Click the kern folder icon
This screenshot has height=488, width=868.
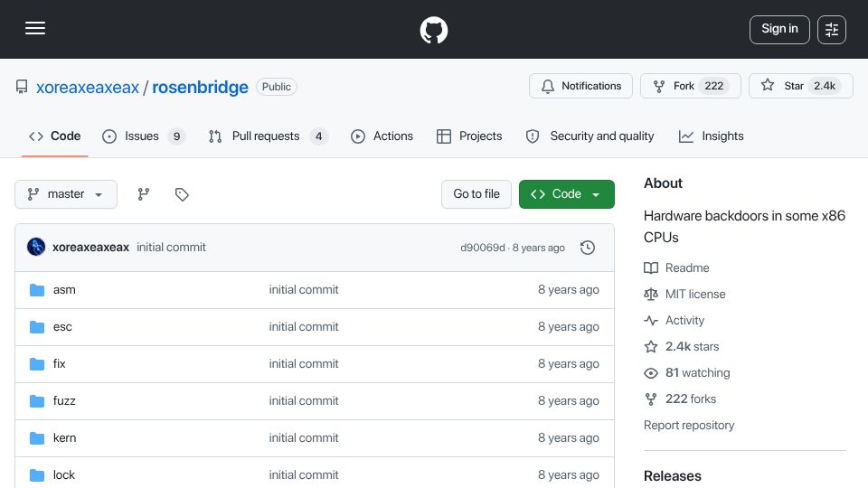click(37, 438)
